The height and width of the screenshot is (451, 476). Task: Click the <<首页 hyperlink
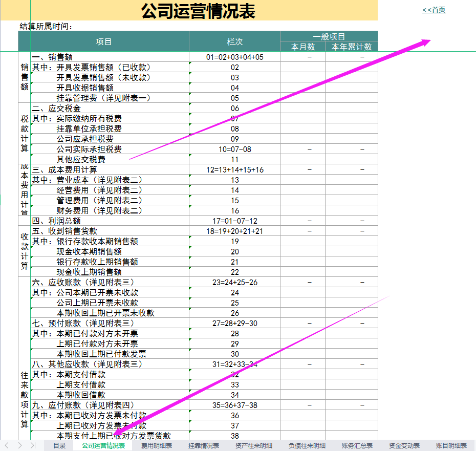point(432,9)
